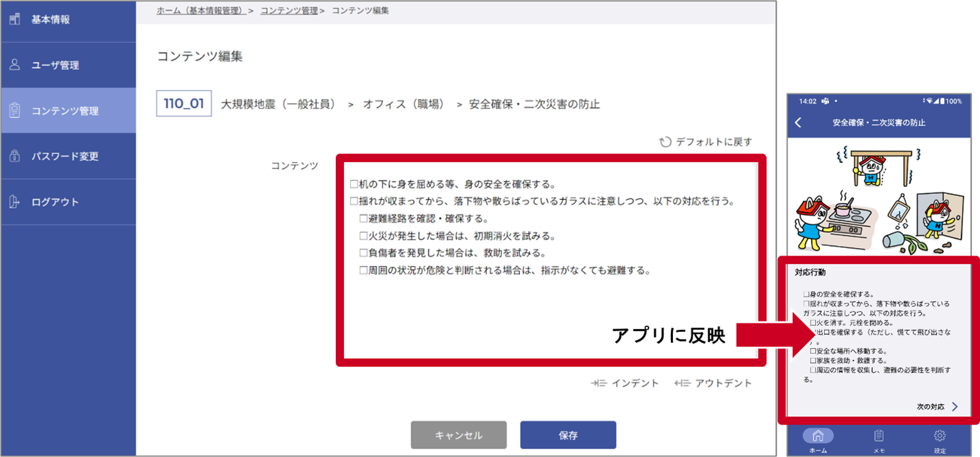Click the オフィス（職場） text
This screenshot has height=457, width=980.
[x=404, y=104]
